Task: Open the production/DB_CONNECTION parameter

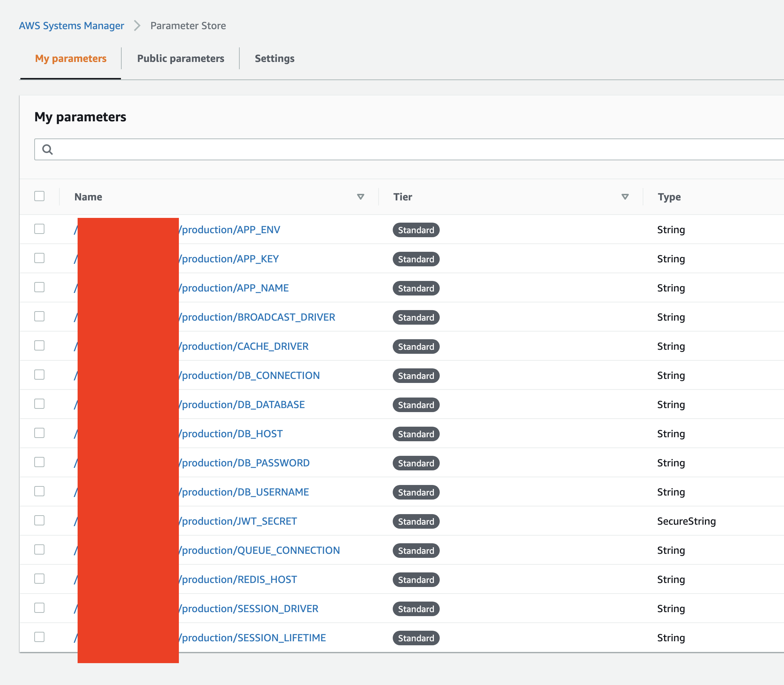Action: pyautogui.click(x=250, y=375)
